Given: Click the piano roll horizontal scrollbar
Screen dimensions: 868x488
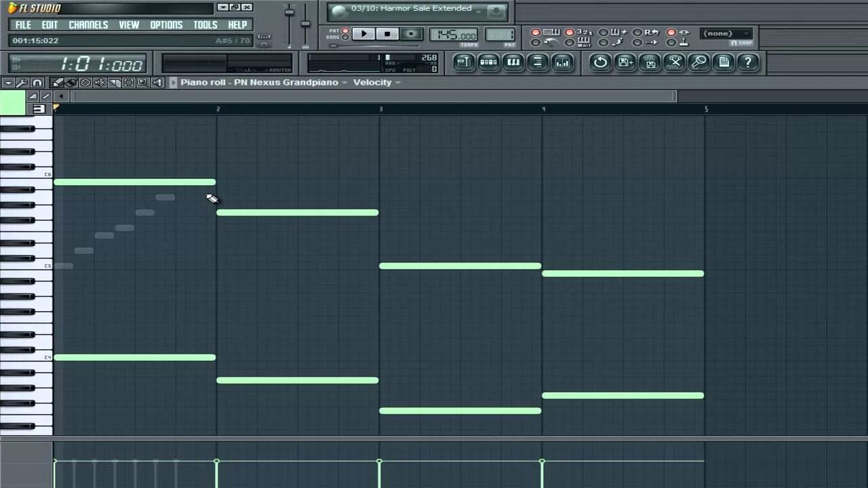Looking at the screenshot, I should click(x=374, y=96).
